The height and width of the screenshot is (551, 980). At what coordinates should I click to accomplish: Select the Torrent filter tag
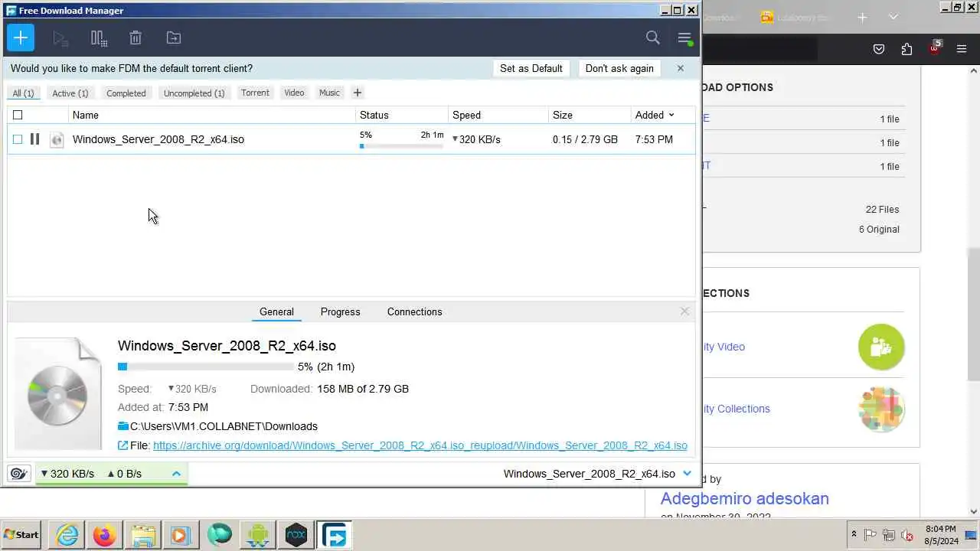[255, 93]
